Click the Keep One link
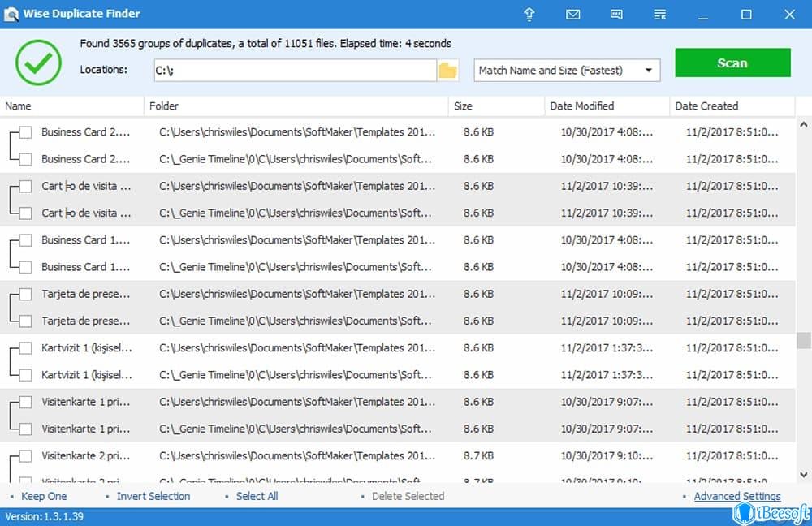 [x=44, y=496]
